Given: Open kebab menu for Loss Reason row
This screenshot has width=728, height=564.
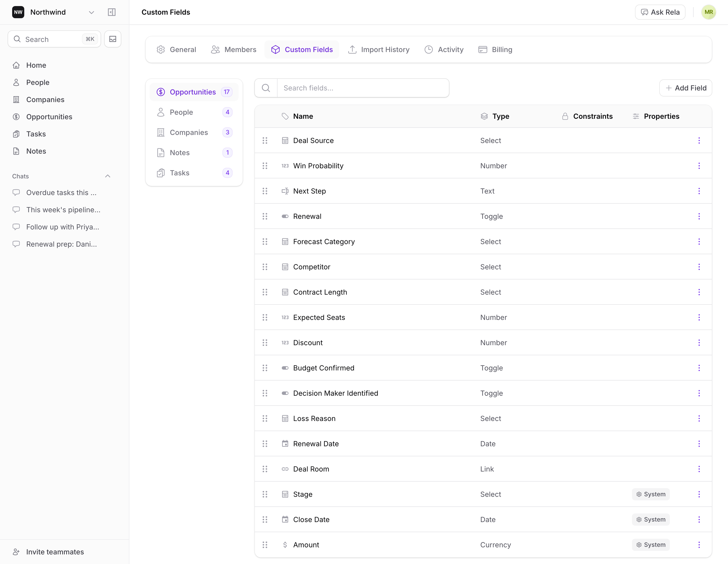Looking at the screenshot, I should (699, 418).
